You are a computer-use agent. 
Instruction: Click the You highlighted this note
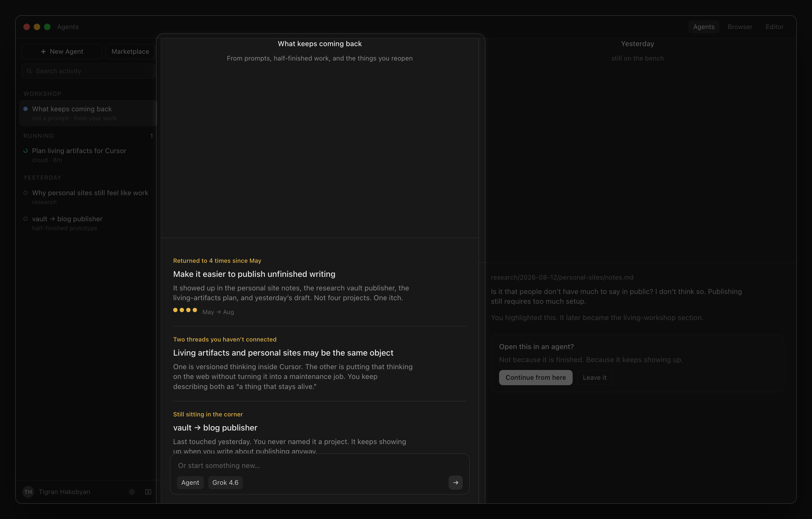tap(597, 318)
